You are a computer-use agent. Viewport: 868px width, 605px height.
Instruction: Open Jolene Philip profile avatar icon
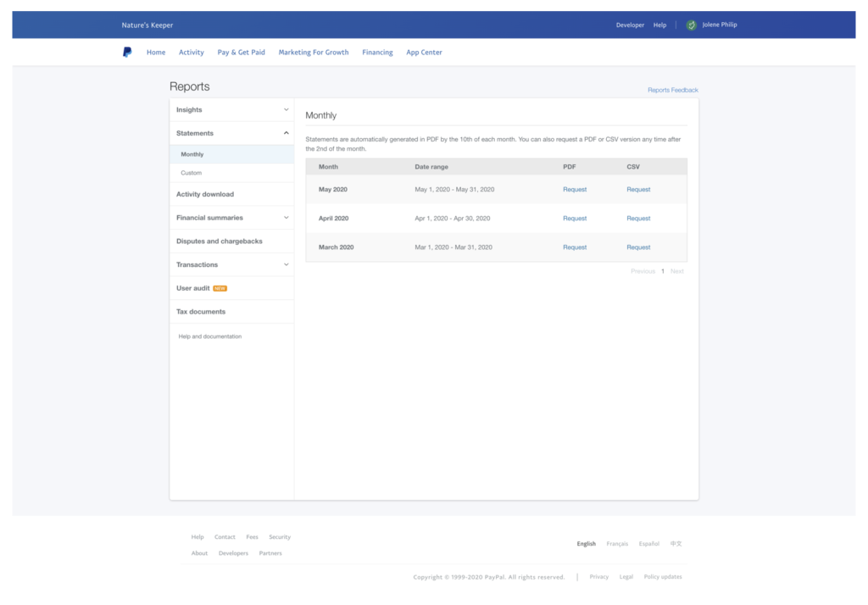(691, 25)
